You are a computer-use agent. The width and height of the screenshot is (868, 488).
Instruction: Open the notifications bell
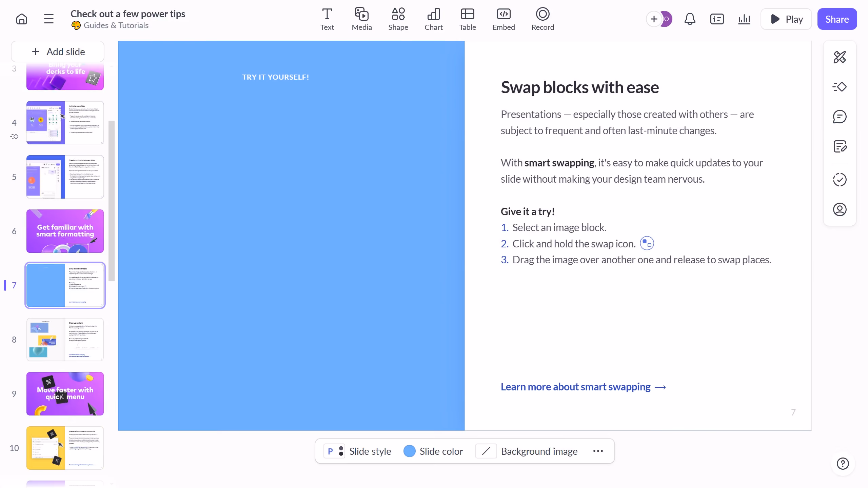690,19
